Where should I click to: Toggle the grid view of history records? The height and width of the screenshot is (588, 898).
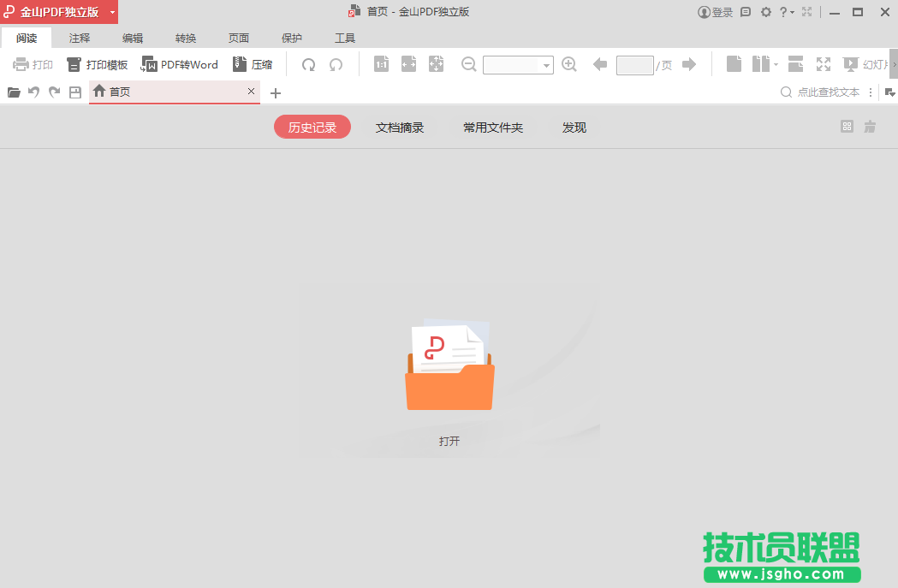[847, 126]
